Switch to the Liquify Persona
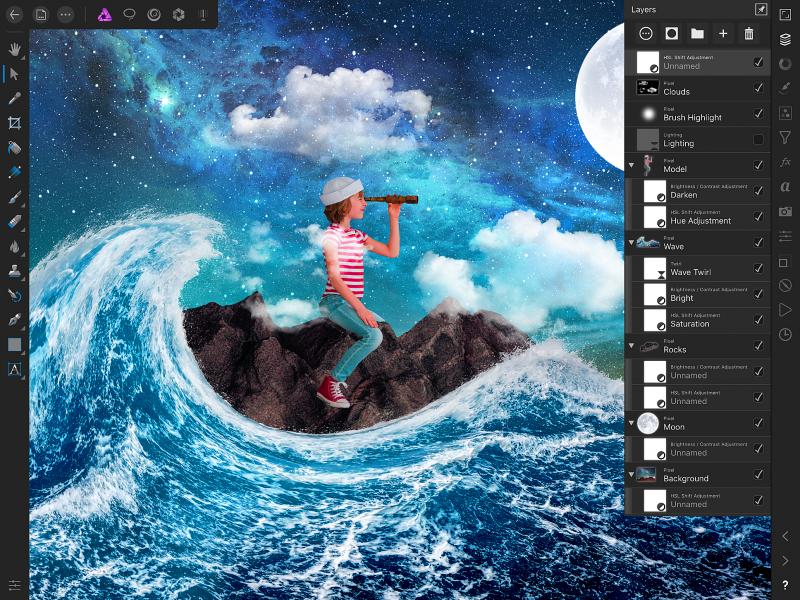This screenshot has width=800, height=600. tap(154, 14)
